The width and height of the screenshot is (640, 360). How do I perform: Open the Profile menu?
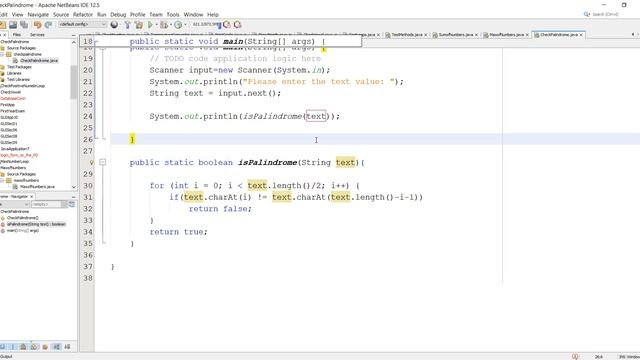click(138, 14)
